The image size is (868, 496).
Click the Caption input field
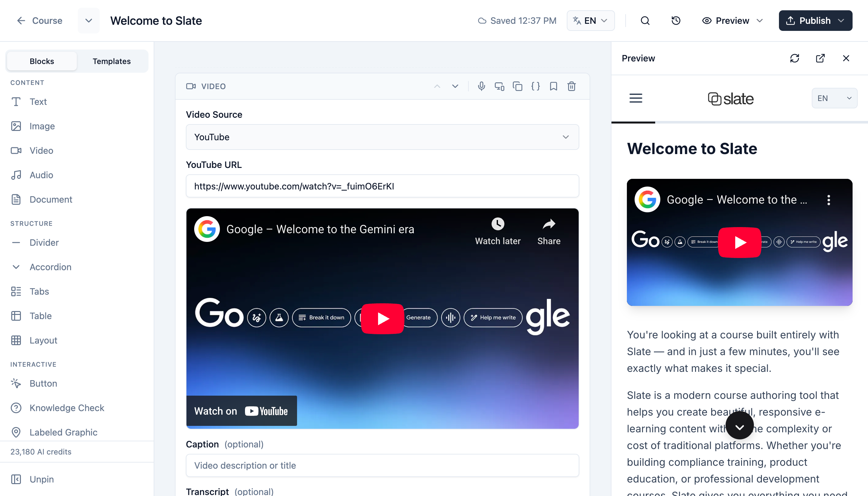tap(382, 465)
